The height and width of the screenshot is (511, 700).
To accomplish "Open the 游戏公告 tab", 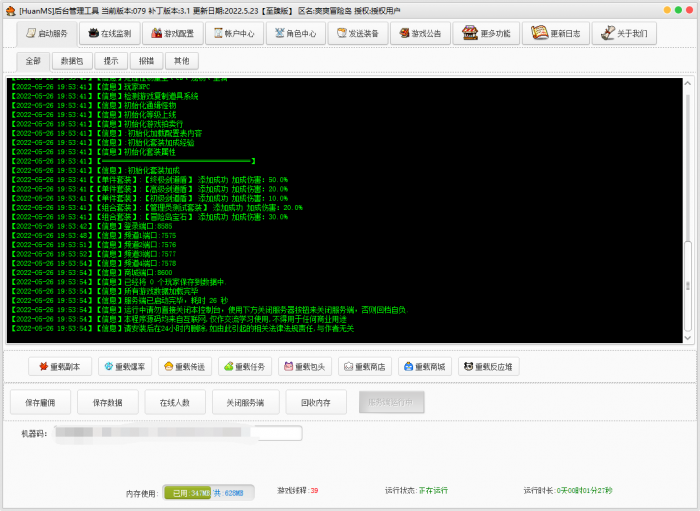I will pos(420,33).
